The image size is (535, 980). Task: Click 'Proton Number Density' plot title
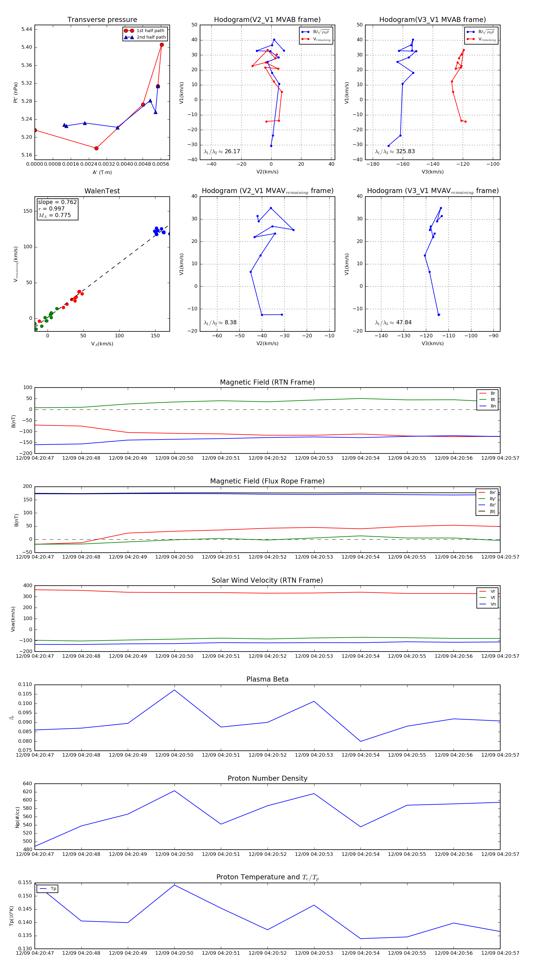pyautogui.click(x=267, y=778)
